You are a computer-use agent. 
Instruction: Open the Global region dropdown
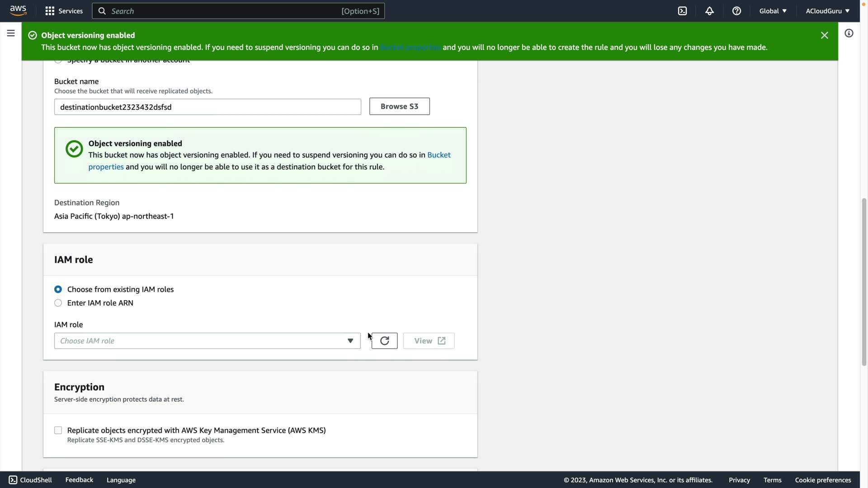click(x=773, y=11)
